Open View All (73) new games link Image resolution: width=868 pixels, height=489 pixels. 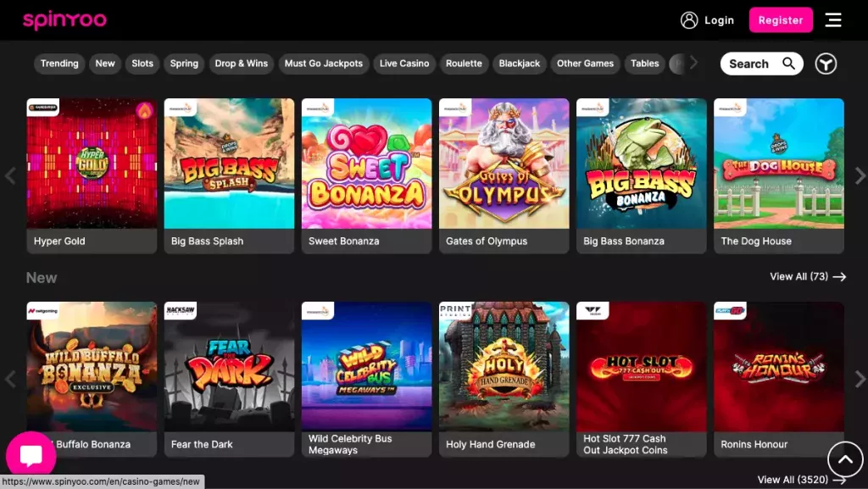(x=807, y=277)
